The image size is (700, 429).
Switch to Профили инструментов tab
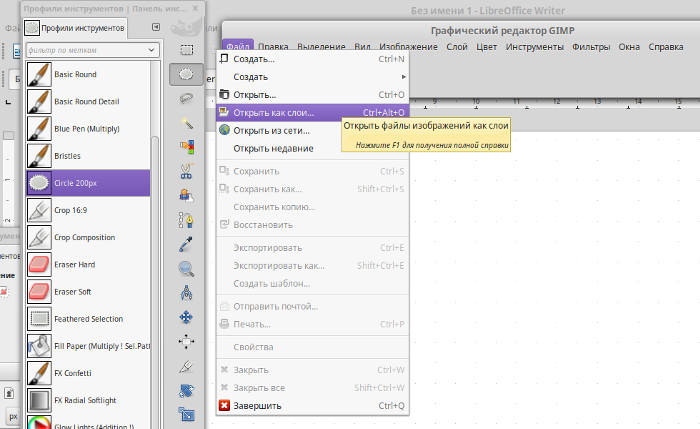point(75,28)
